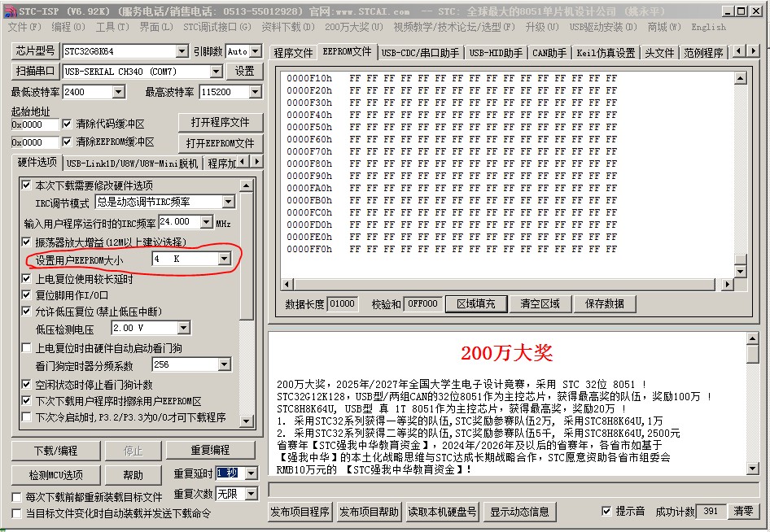
Task: Click hex view horizontal scroll left arrow
Action: 288,284
